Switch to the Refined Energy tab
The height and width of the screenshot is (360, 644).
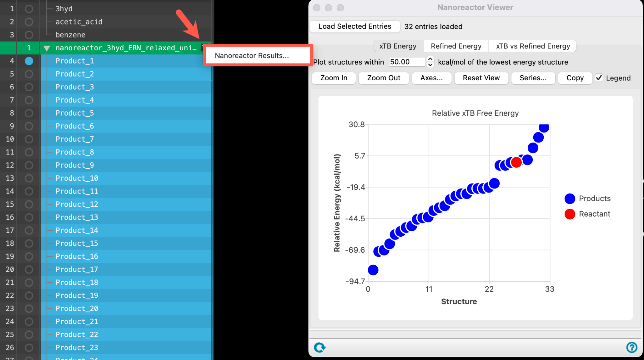coord(456,46)
